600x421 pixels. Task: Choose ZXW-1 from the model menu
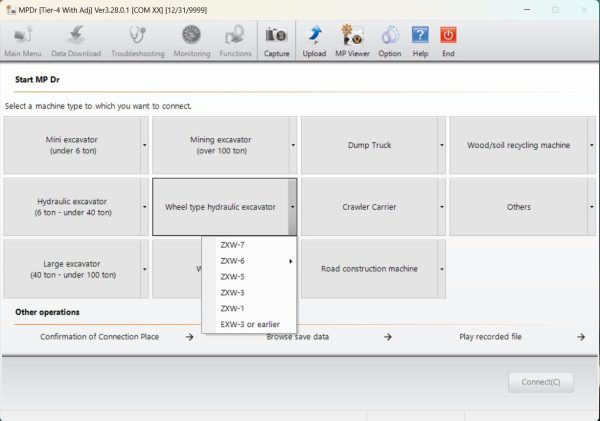(x=249, y=308)
